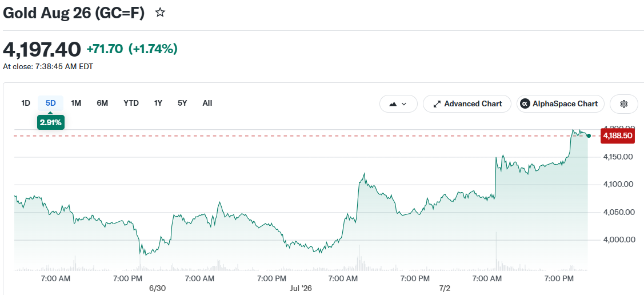This screenshot has height=295, width=644.
Task: Click the 4,197.40 current price
Action: click(x=42, y=49)
